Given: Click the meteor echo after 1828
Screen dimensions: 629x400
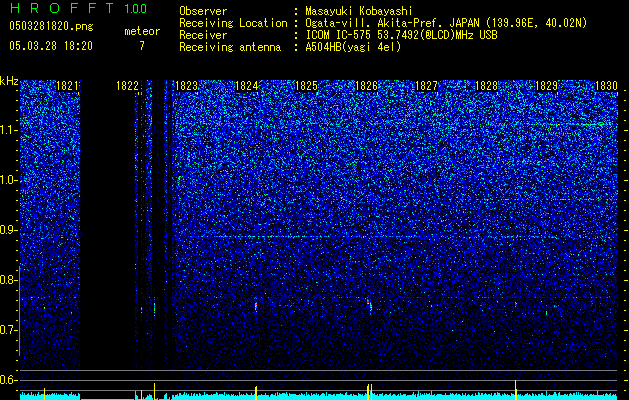Looking at the screenshot, I should point(516,305).
